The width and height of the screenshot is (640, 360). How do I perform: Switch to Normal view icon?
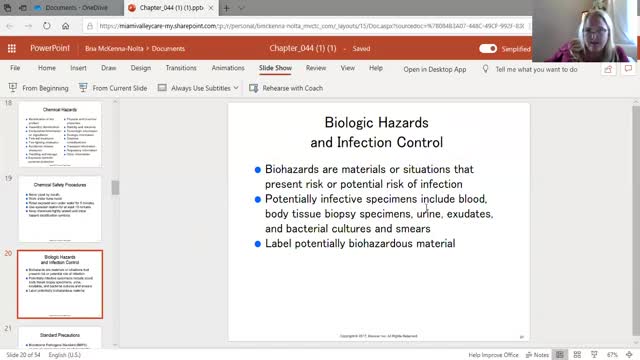click(560, 355)
